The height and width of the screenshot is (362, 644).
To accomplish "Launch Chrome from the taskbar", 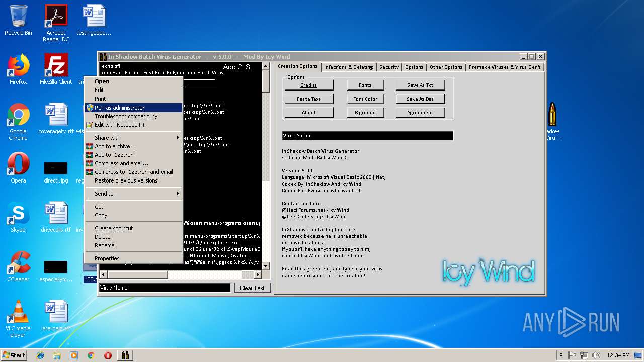I will point(91,355).
